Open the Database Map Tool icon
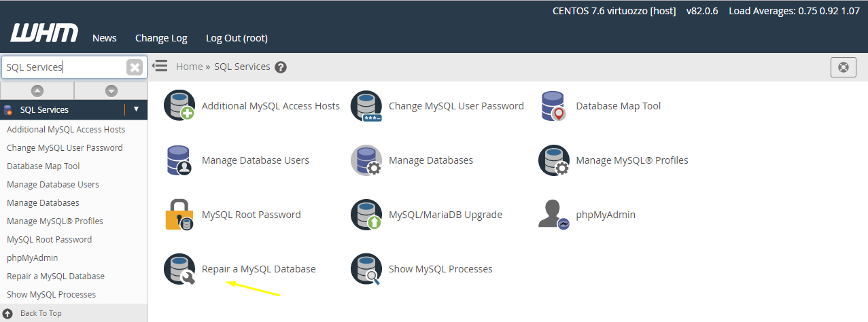 coord(553,106)
